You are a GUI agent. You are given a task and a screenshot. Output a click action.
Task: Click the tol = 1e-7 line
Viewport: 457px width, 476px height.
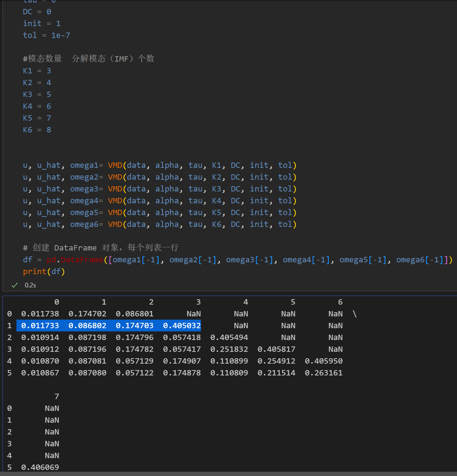(x=46, y=35)
